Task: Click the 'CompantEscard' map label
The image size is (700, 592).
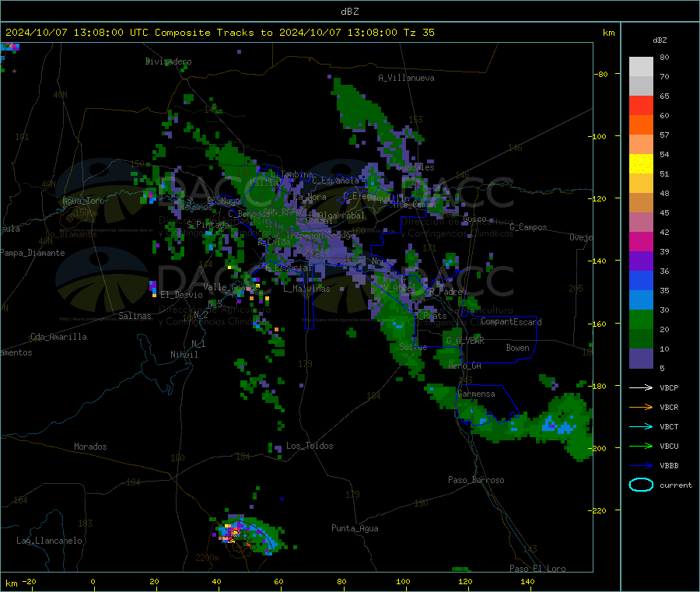Action: [x=511, y=322]
